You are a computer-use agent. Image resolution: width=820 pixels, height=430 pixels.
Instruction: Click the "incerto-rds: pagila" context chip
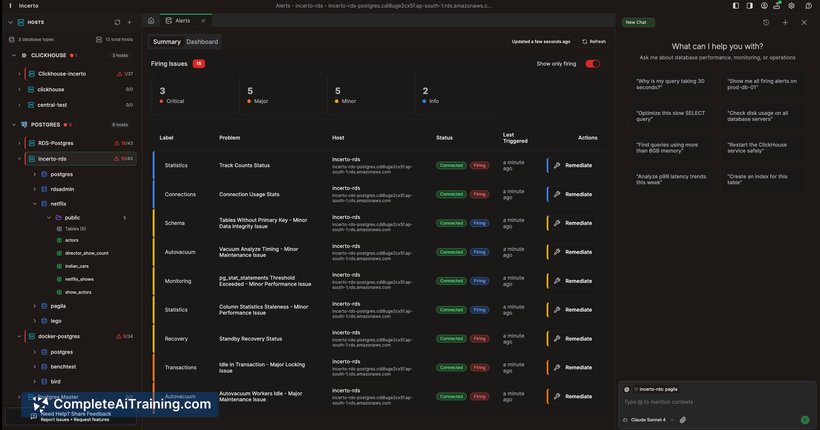point(656,389)
